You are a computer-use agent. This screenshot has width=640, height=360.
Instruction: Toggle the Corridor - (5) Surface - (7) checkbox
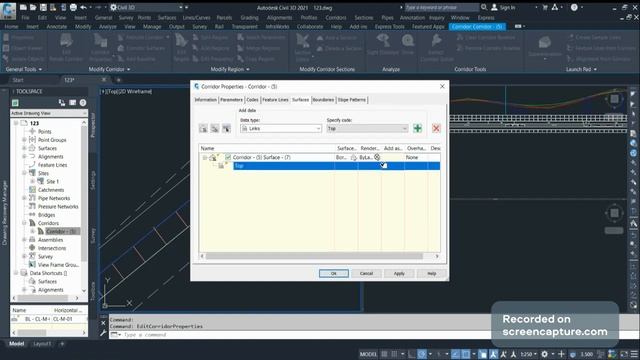click(x=228, y=157)
